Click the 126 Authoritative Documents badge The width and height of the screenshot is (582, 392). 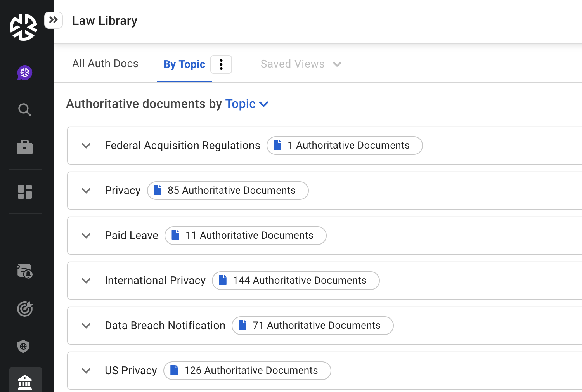coord(247,371)
